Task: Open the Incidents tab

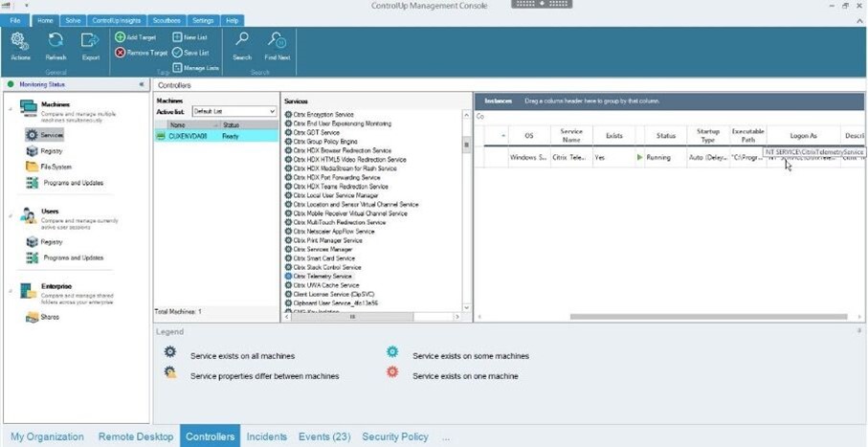Action: pyautogui.click(x=267, y=437)
